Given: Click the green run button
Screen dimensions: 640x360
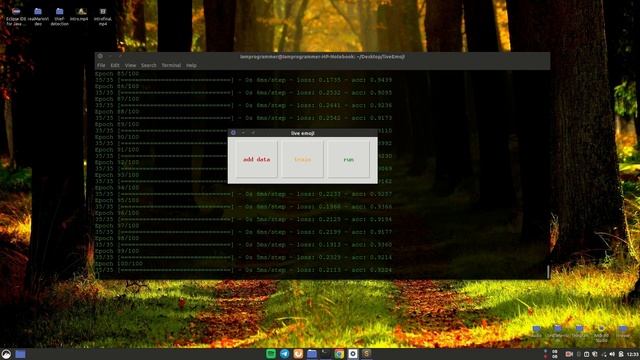Looking at the screenshot, I should point(348,159).
